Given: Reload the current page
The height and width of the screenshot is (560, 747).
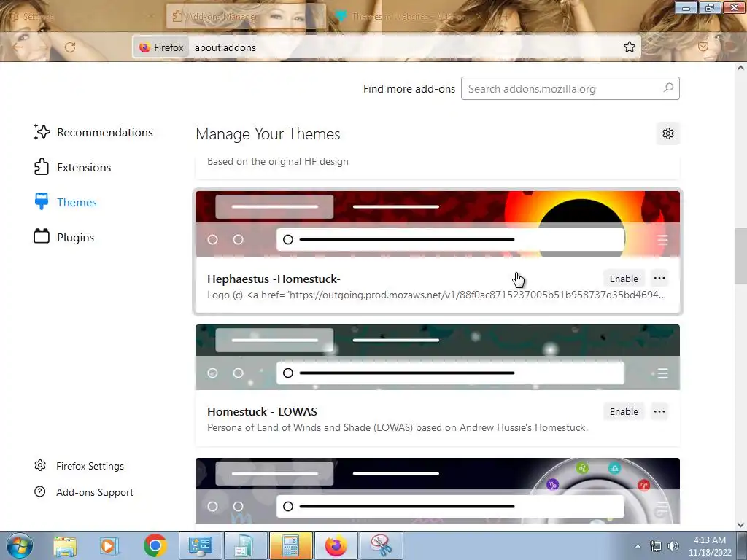Looking at the screenshot, I should 70,47.
